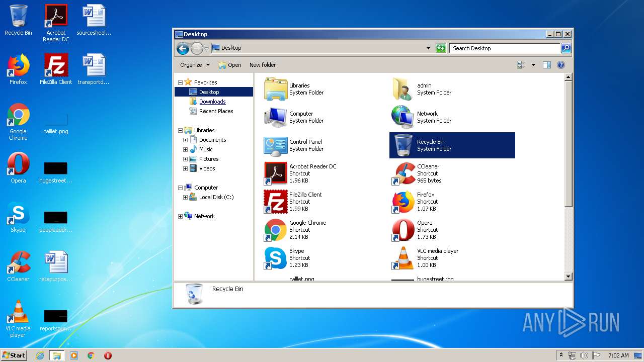
Task: Click Open in the Explorer toolbar
Action: pyautogui.click(x=230, y=65)
